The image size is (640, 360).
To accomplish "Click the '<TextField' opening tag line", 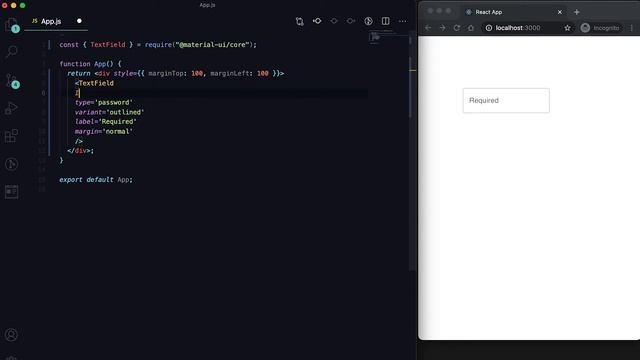I will 94,83.
